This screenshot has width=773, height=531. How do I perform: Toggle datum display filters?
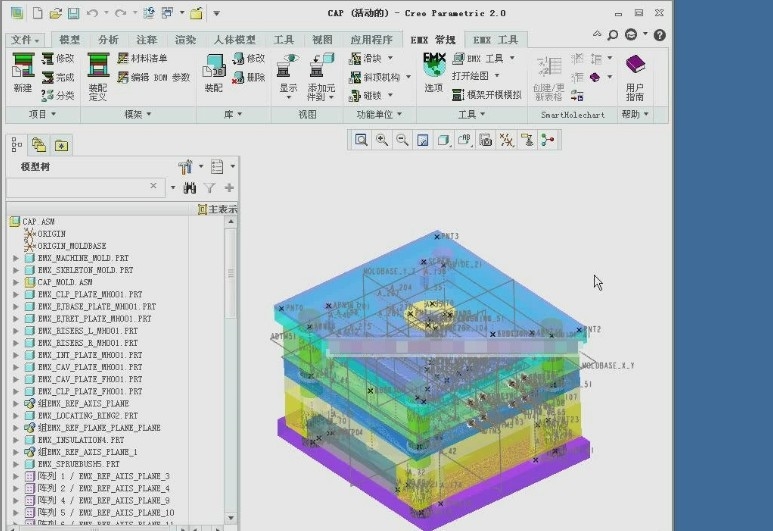(506, 140)
